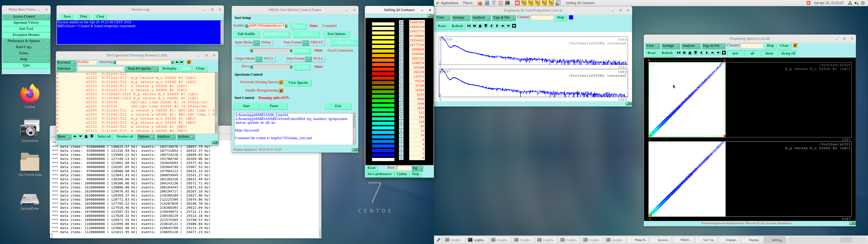Open Firefox from the desktop icon
868x244 pixels.
tap(30, 94)
